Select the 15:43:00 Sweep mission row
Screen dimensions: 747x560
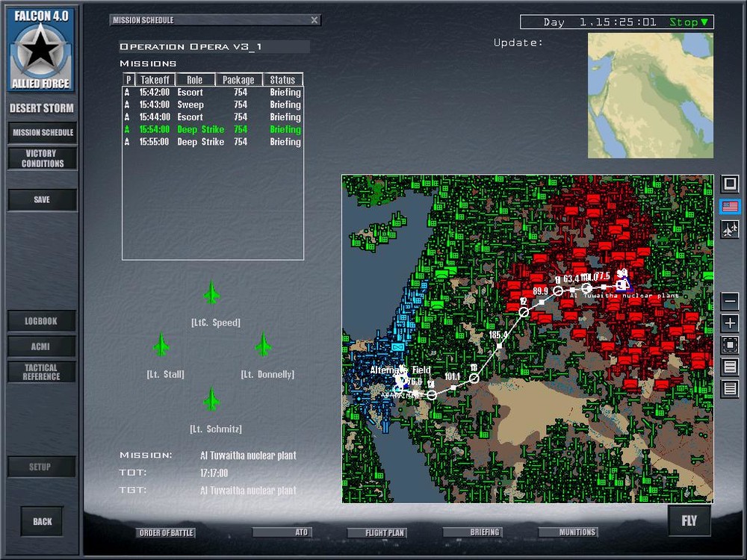click(212, 105)
